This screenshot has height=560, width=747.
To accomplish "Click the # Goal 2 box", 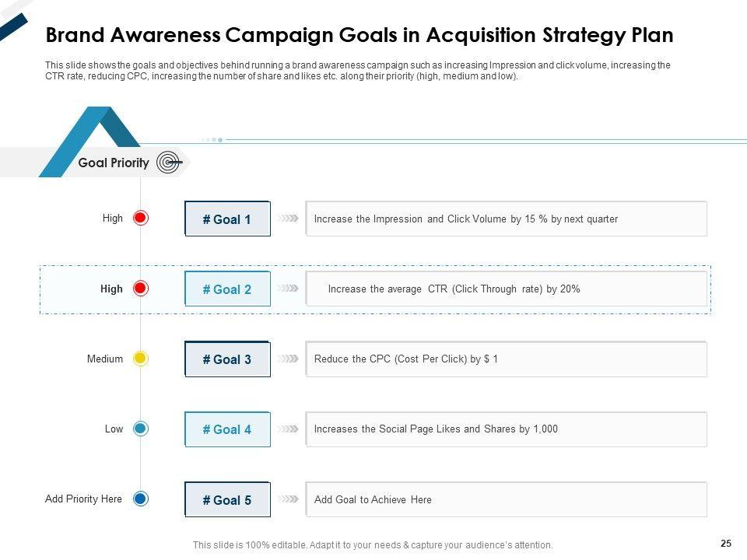I will click(x=227, y=289).
